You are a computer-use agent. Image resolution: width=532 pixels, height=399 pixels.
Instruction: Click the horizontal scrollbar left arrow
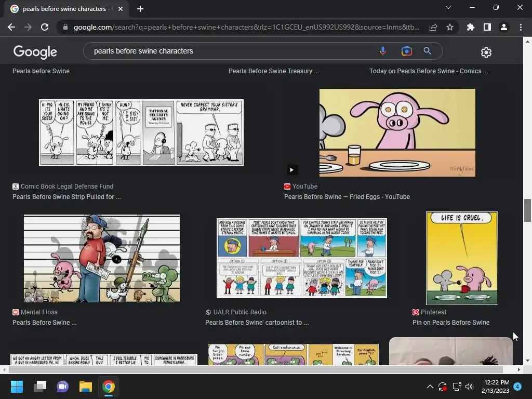[4, 369]
